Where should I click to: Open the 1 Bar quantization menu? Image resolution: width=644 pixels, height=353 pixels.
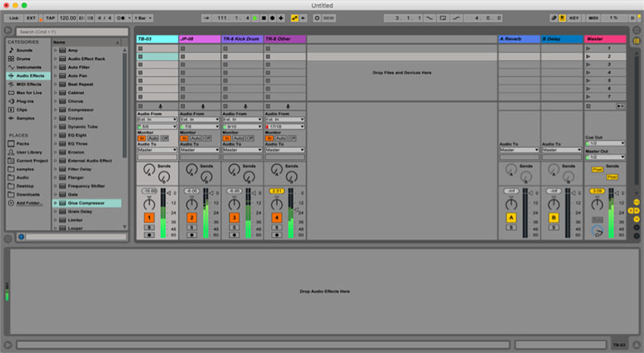(143, 18)
